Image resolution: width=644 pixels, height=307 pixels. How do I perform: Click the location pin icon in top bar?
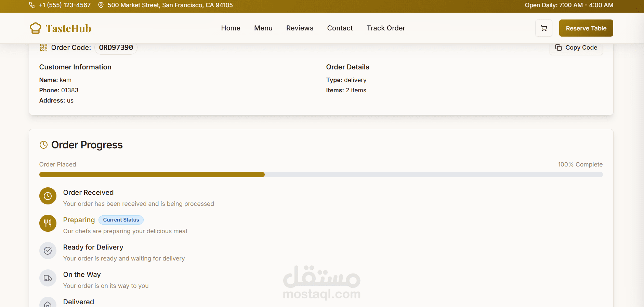pyautogui.click(x=101, y=5)
